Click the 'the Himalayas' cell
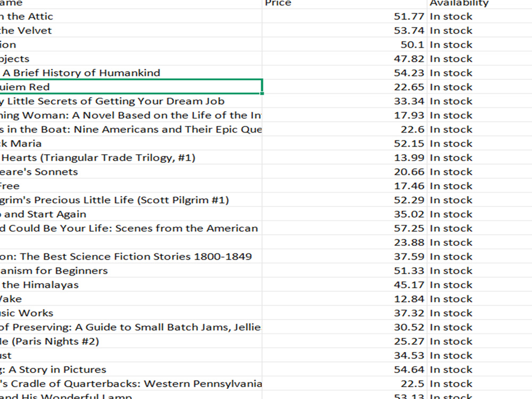Viewport: 532px width, 399px height. (131, 285)
